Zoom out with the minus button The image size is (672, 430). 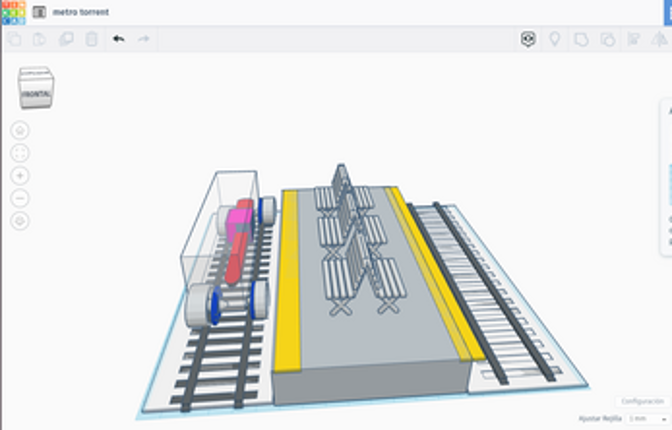(x=20, y=198)
